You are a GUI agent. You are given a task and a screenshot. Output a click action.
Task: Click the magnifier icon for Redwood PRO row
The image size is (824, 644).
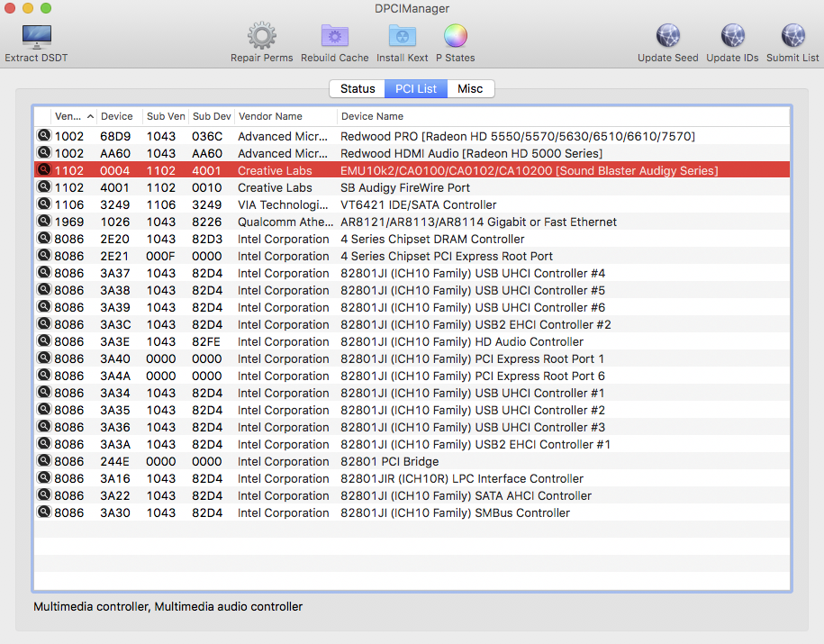tap(44, 135)
